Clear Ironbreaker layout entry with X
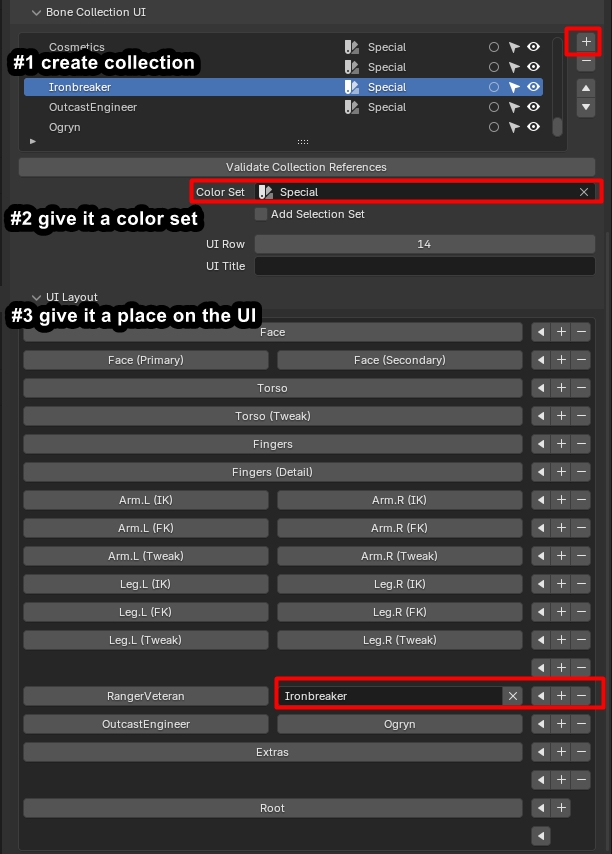Viewport: 612px width, 854px height. click(x=512, y=696)
